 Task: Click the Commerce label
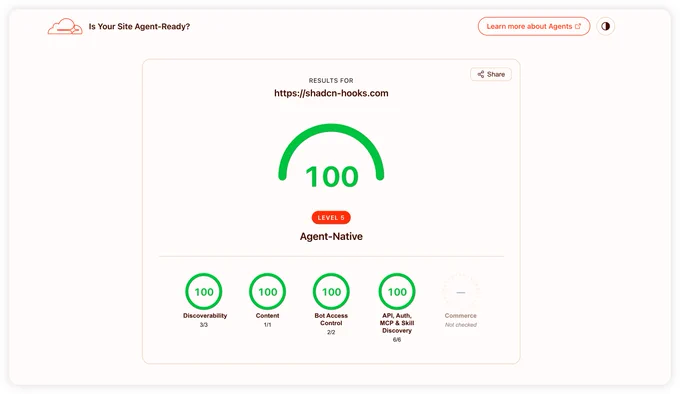461,316
